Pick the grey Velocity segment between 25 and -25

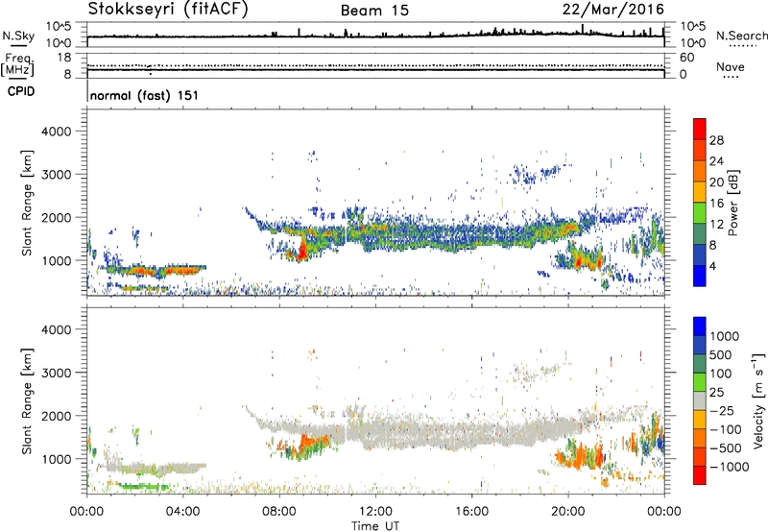click(x=700, y=400)
